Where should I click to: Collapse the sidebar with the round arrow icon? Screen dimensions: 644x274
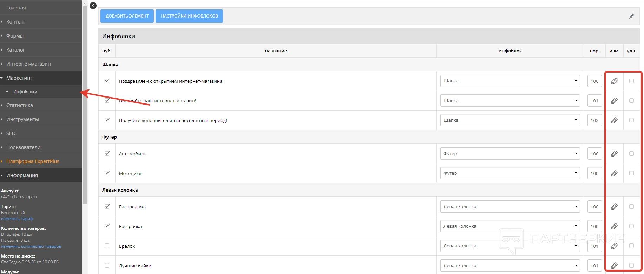93,6
